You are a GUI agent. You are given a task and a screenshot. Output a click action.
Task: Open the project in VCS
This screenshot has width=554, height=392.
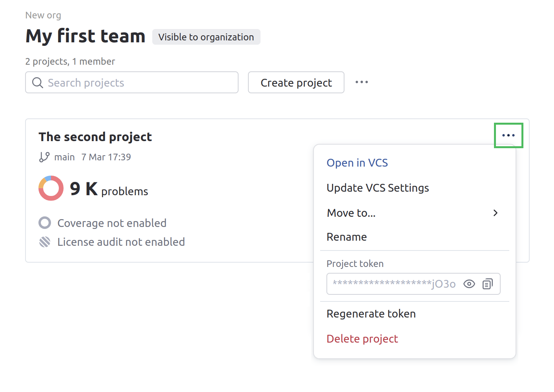pos(357,163)
